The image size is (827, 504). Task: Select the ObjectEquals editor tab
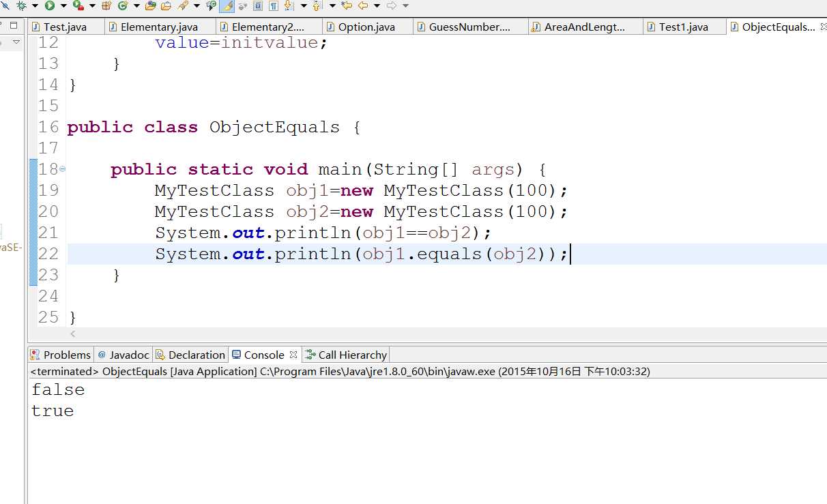778,27
